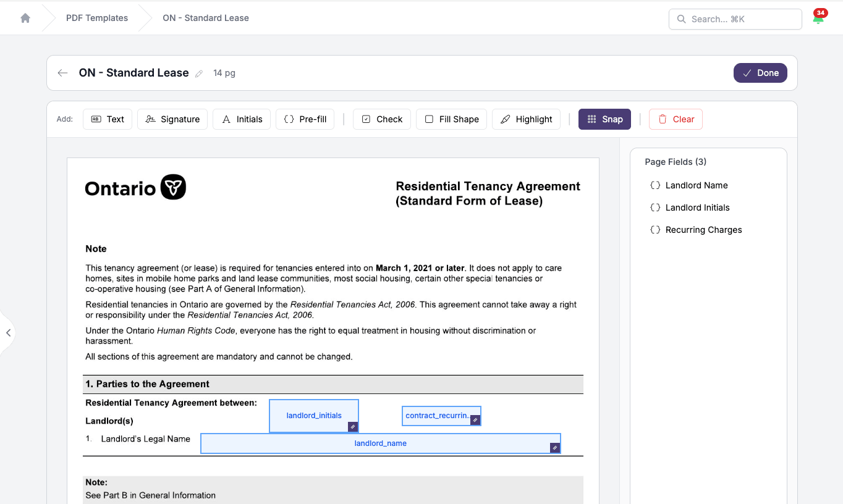Screen dimensions: 843x504
Task: Edit contract_recurring via its pencil handle
Action: pos(475,420)
